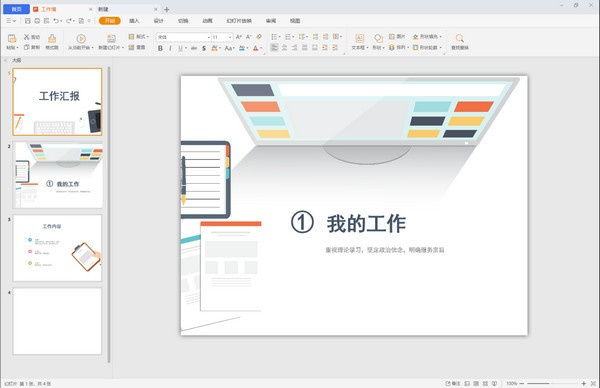Toggle strikethrough formatting

point(194,48)
